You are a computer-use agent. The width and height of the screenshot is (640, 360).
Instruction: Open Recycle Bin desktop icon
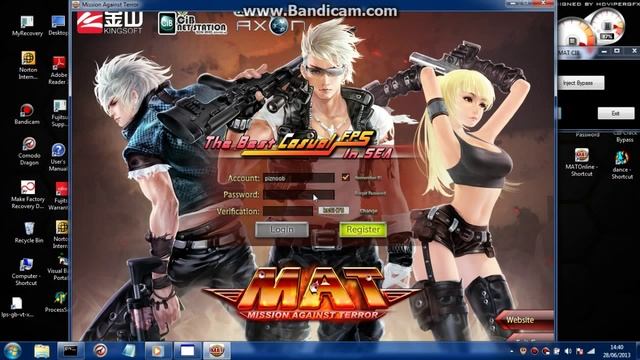(29, 233)
